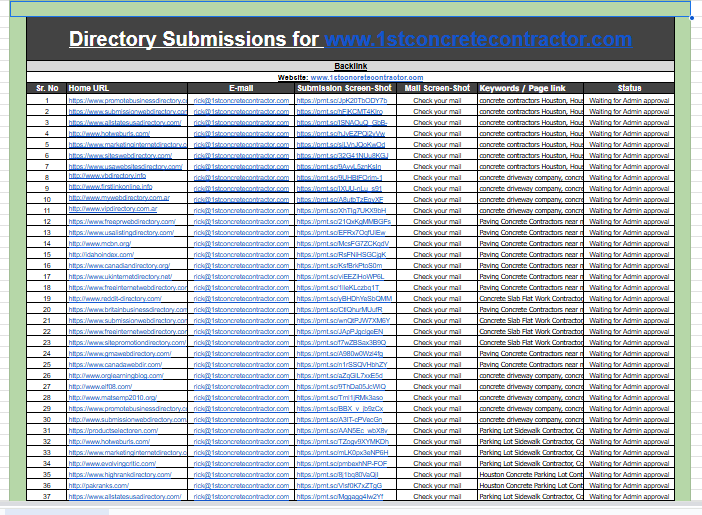Open the vbdirectory.info Home URL link
Viewport: 702px width, 515px height.
107,176
